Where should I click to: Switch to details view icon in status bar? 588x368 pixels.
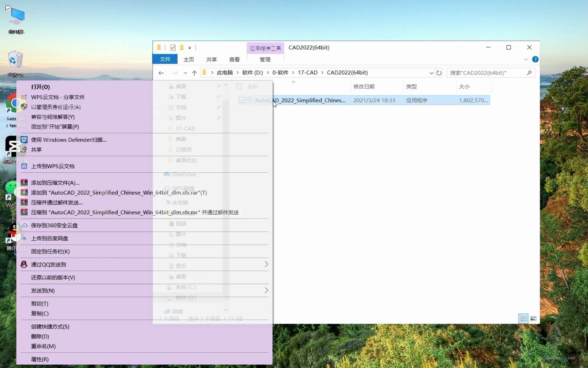(523, 319)
